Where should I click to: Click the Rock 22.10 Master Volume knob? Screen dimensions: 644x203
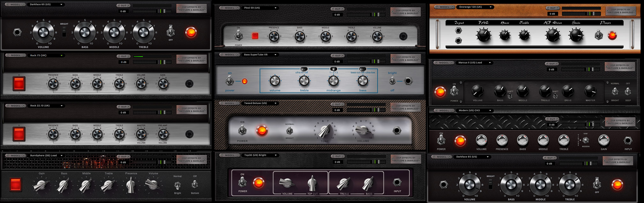(141, 134)
